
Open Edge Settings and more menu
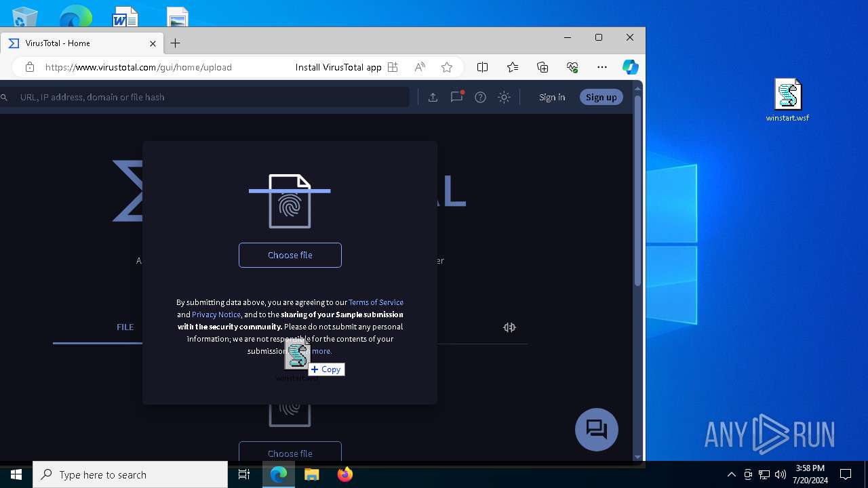coord(602,67)
